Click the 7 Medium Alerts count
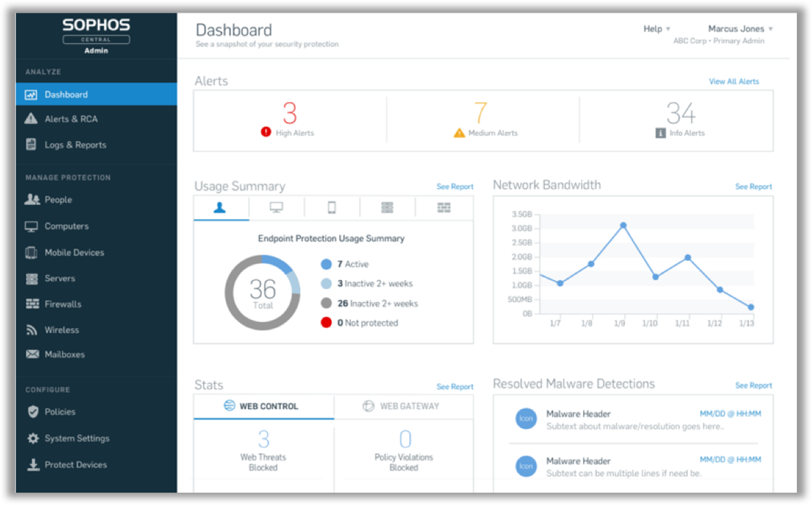The height and width of the screenshot is (505, 812). (480, 112)
